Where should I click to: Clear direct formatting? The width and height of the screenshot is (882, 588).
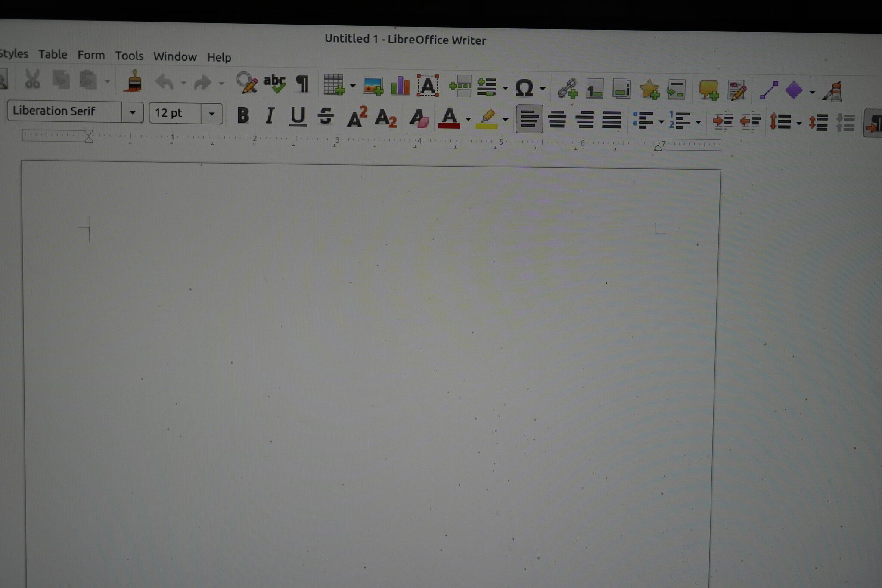(x=419, y=118)
